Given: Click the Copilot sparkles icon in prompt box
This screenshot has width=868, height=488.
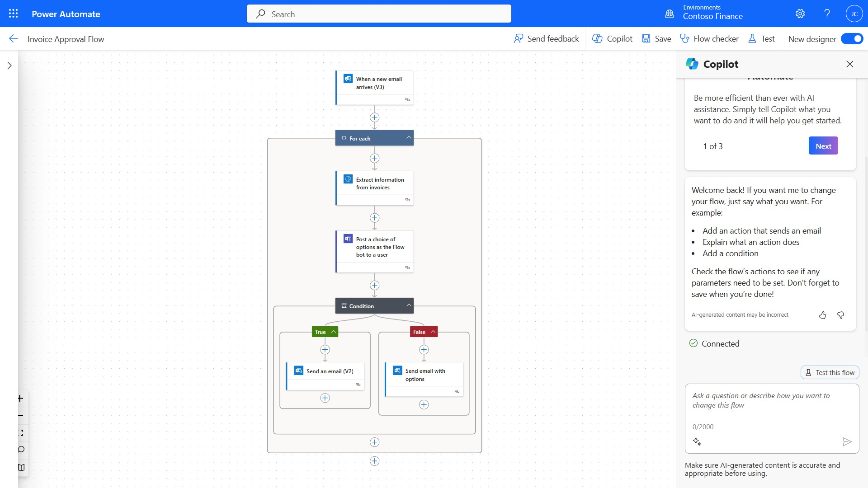Looking at the screenshot, I should coord(697,441).
